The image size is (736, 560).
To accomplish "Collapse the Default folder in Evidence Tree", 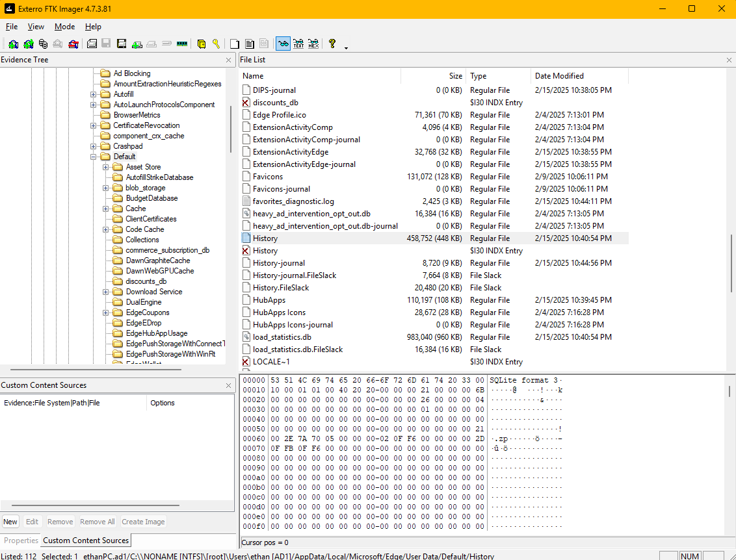I will point(94,157).
